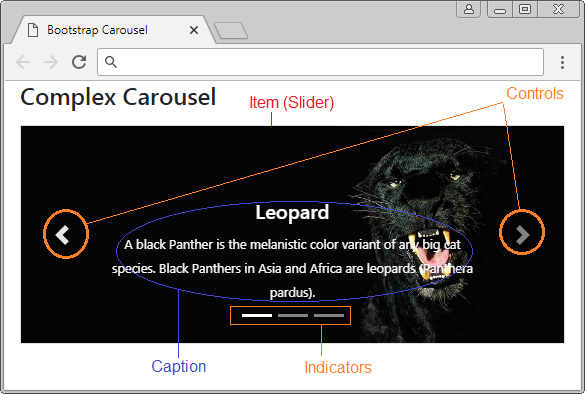Select the second carousel indicator
The image size is (585, 394).
point(293,316)
